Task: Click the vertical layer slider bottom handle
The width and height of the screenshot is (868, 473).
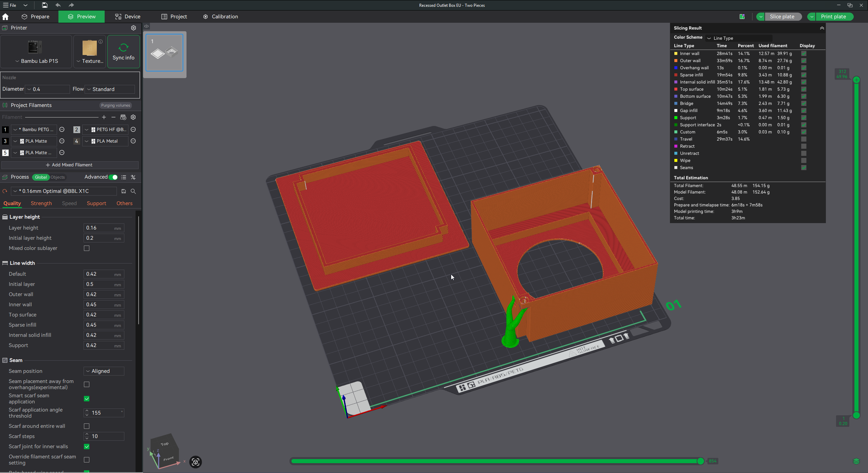Action: tap(856, 415)
